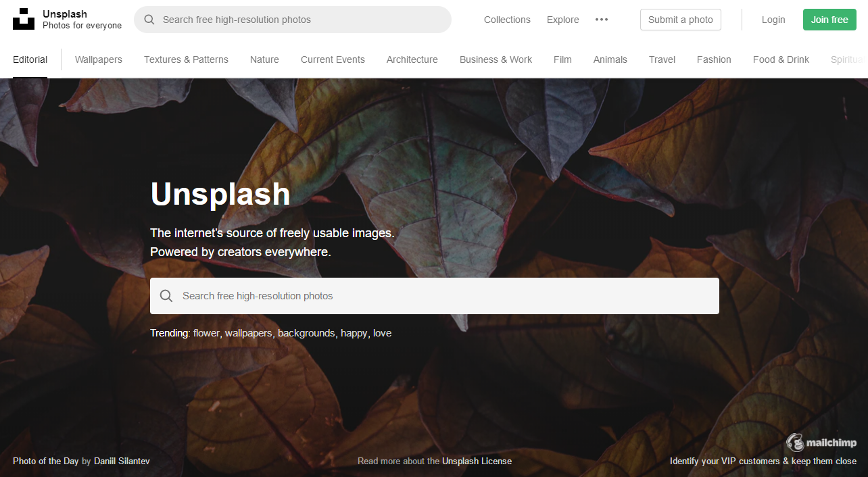
Task: Click the Mailchimp logo
Action: click(821, 443)
